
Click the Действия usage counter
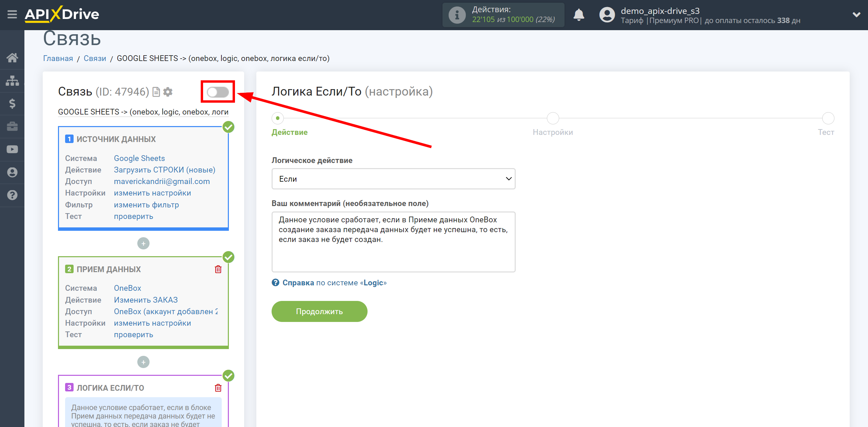point(503,15)
